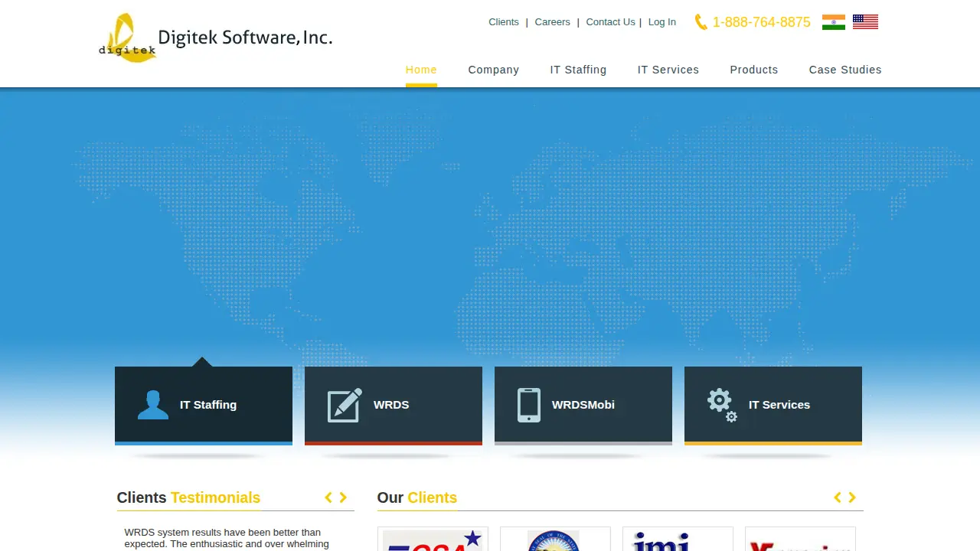This screenshot has height=551, width=980.
Task: Click the 1-888-764-8875 phone number
Action: (761, 22)
